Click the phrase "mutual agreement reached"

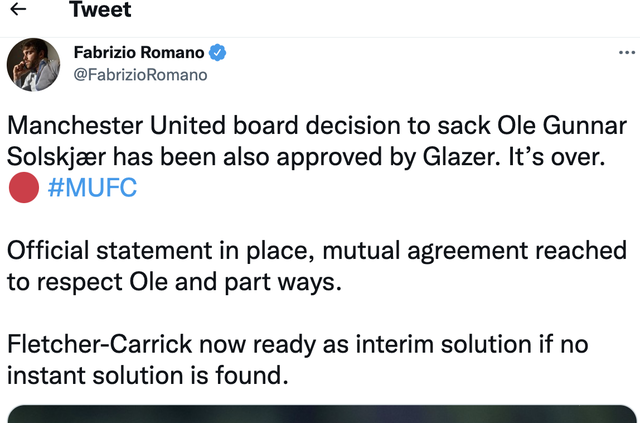click(x=475, y=251)
